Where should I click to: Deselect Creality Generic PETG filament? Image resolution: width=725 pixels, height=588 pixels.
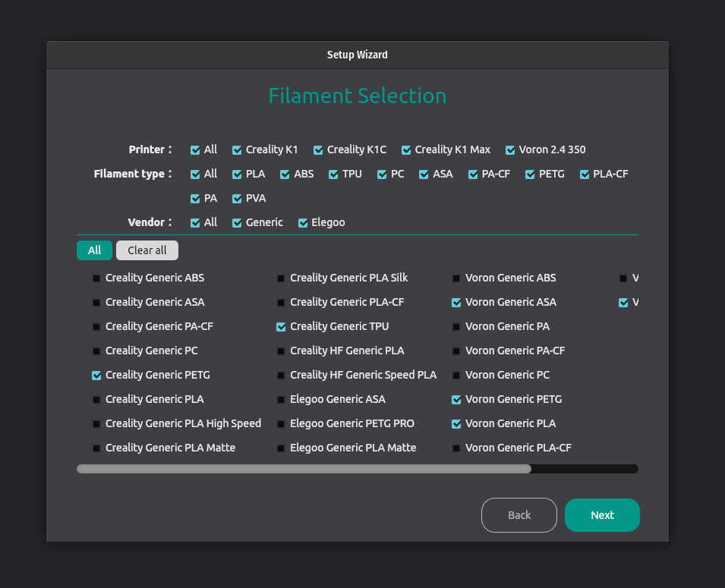[x=96, y=376]
